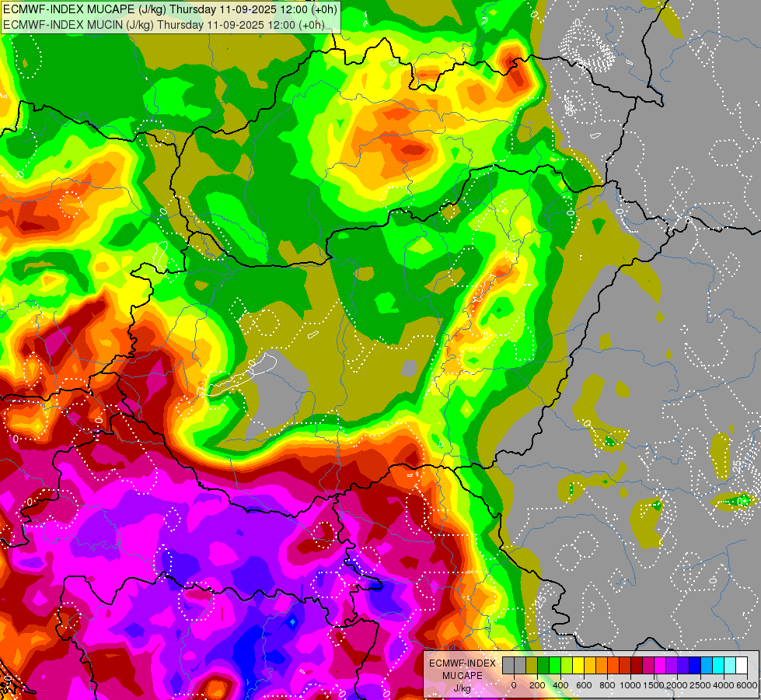
Task: Select the white legend swatch
Action: tap(742, 665)
